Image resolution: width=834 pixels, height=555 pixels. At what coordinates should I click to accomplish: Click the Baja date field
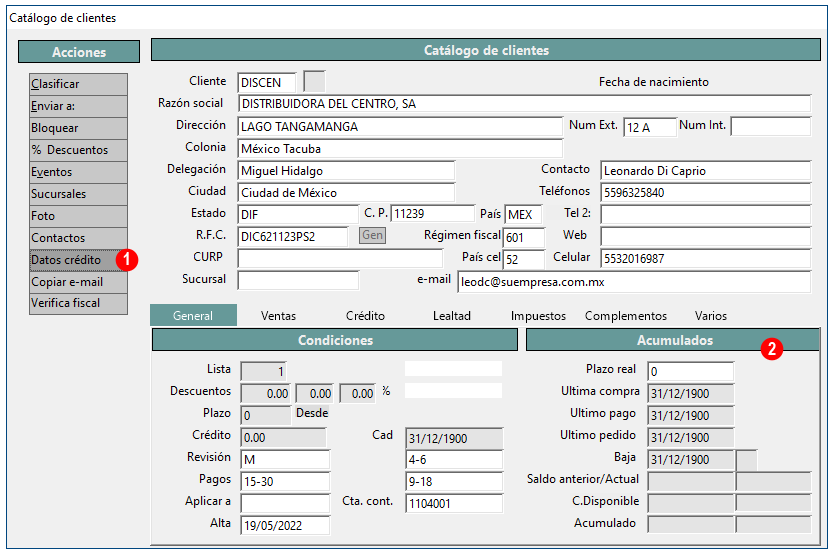(x=691, y=459)
